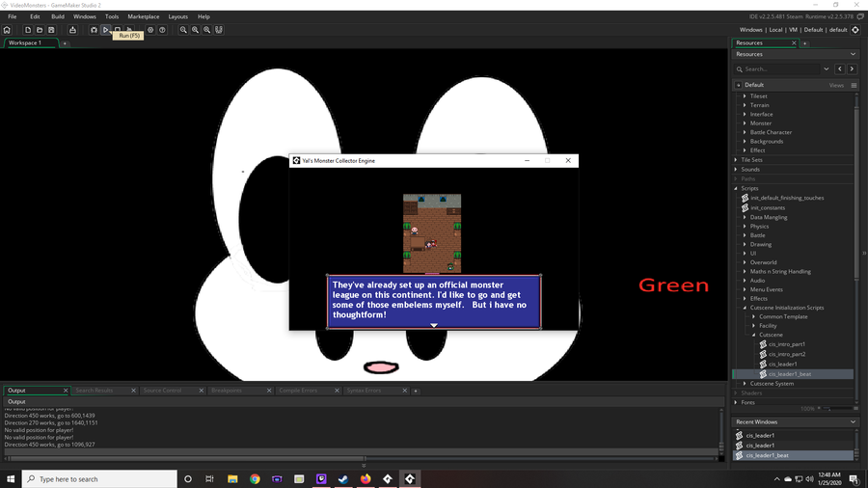Create a new project from toolbar
The width and height of the screenshot is (868, 488).
pyautogui.click(x=28, y=30)
